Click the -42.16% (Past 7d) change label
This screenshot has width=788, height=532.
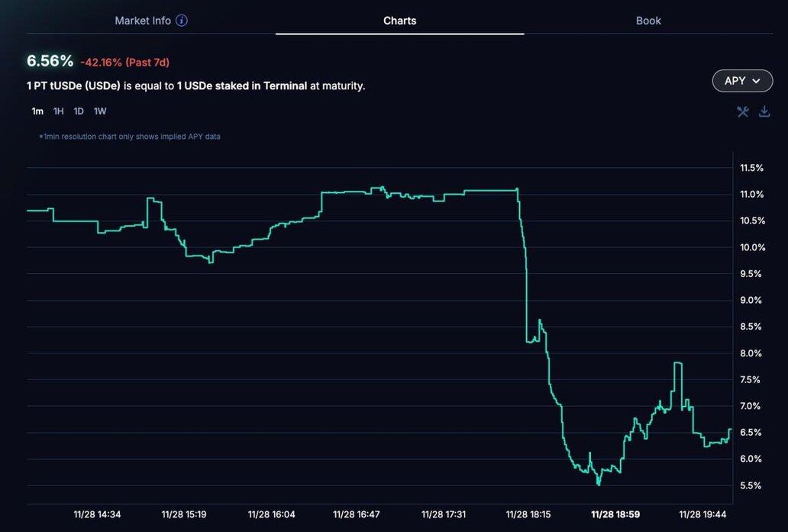(x=124, y=63)
